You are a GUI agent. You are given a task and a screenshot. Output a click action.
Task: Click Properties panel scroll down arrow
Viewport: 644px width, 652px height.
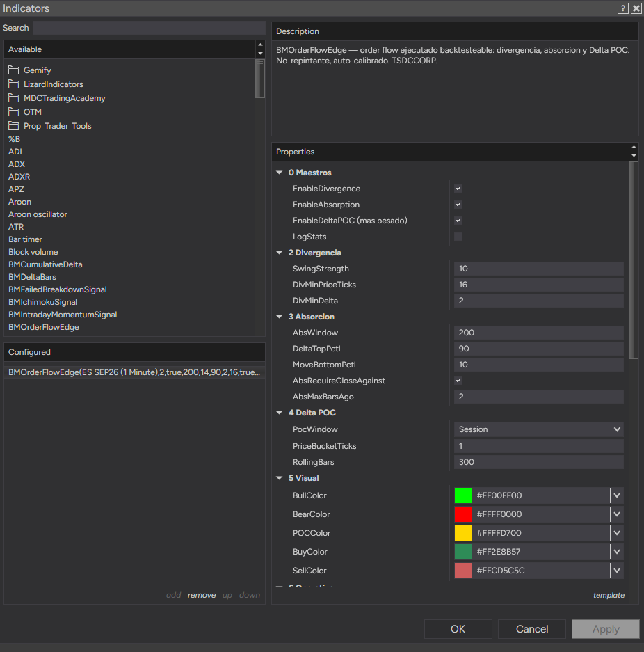click(634, 156)
